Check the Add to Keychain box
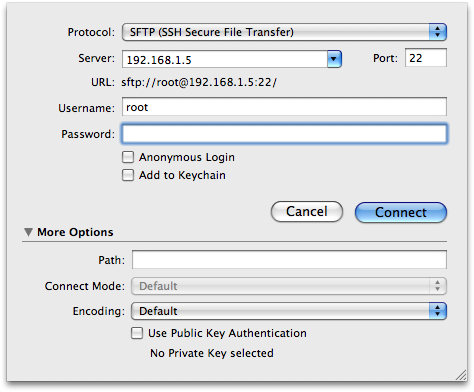 [128, 175]
